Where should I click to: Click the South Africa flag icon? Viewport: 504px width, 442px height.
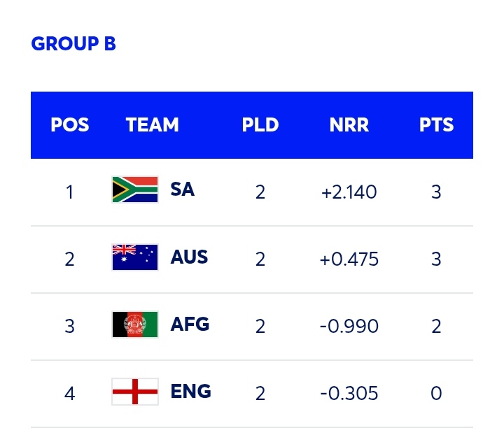[135, 190]
